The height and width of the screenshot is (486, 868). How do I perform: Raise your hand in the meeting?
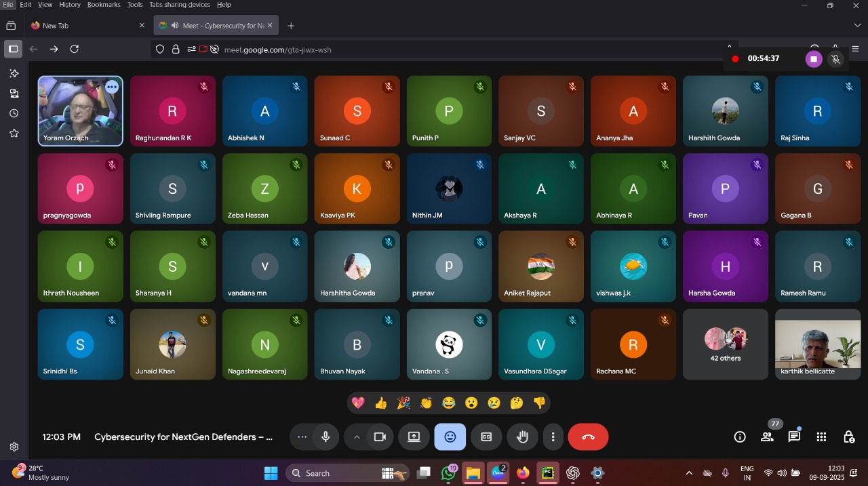[x=522, y=437]
